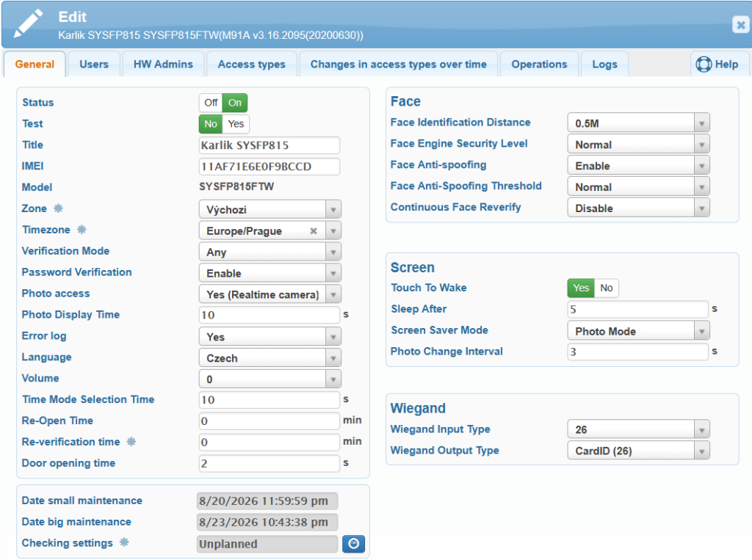The height and width of the screenshot is (560, 752).
Task: Set Touch To Wake to Yes
Action: coord(581,288)
